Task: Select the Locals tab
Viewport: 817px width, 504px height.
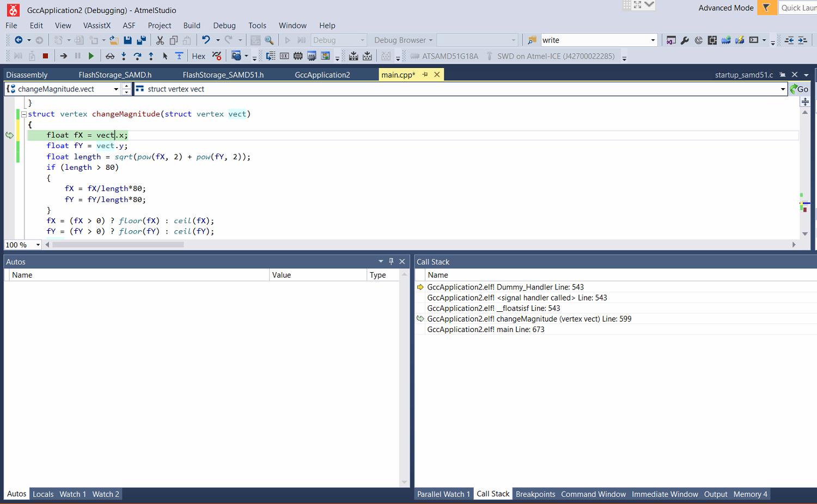Action: pos(43,494)
